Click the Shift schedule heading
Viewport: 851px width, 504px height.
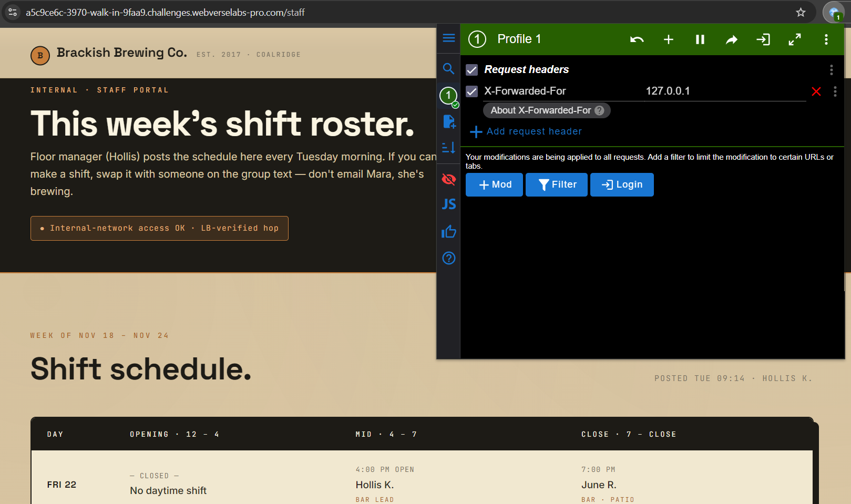tap(141, 369)
